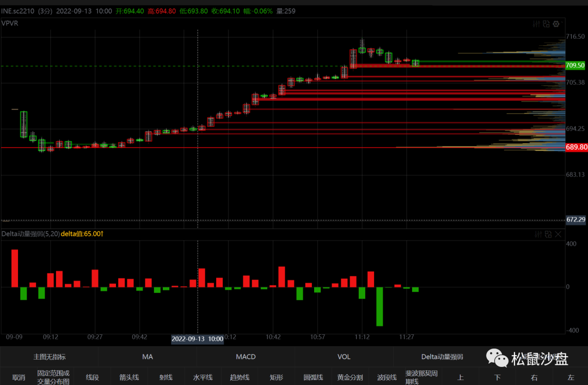Viewport: 588px width, 385px height.
Task: Select the MACD indicator tab
Action: click(246, 357)
